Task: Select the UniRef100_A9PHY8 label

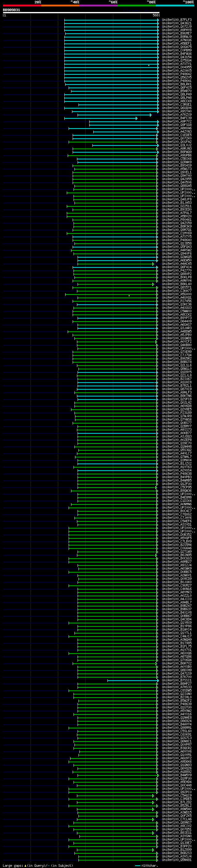Action: [176, 30]
